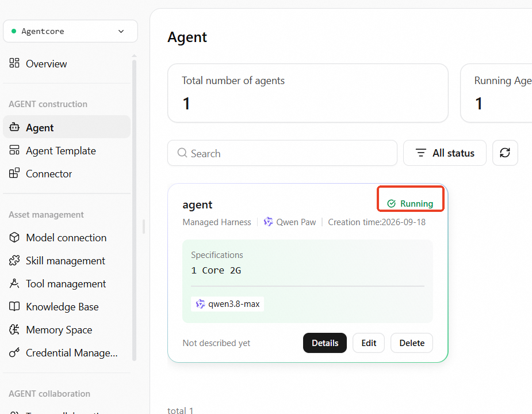The width and height of the screenshot is (532, 414).
Task: Open the All status filter dropdown
Action: [x=445, y=153]
